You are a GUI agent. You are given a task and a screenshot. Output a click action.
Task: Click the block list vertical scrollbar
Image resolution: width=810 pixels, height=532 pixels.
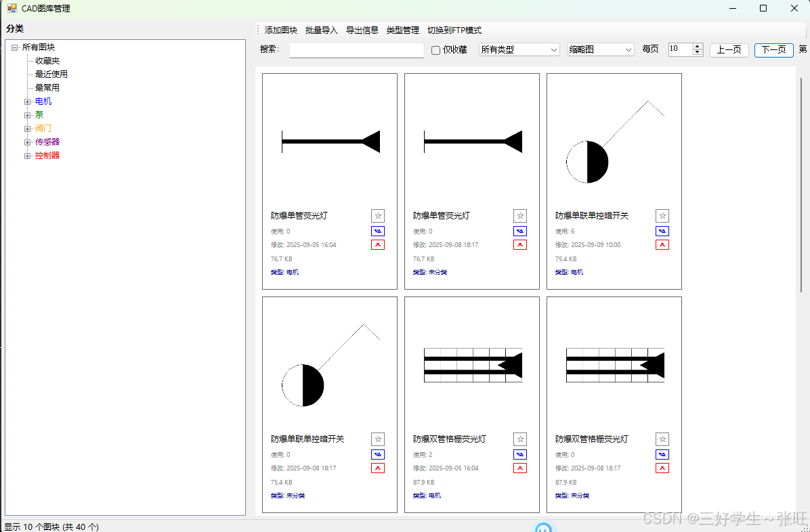click(x=801, y=184)
